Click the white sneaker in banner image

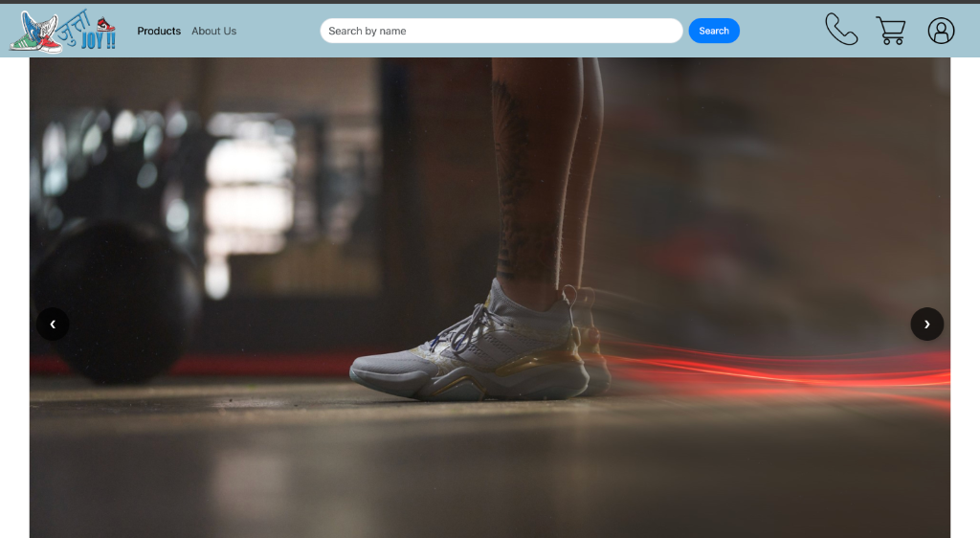(469, 349)
